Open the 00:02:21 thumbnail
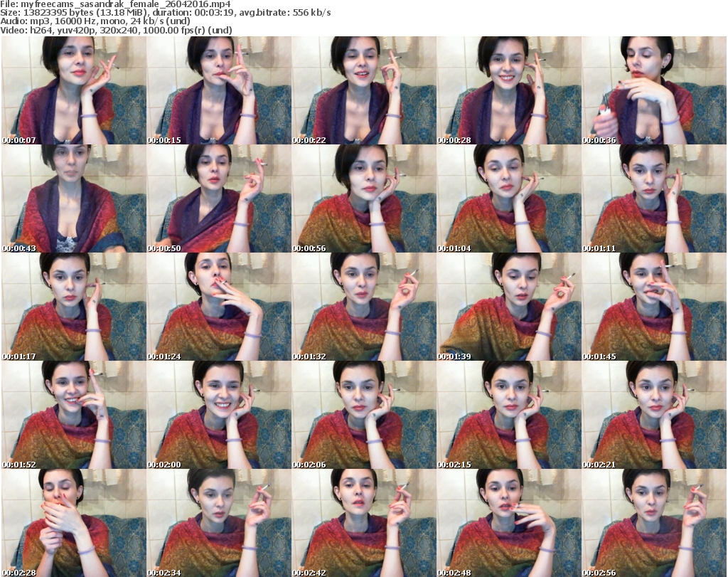This screenshot has width=728, height=577. [x=654, y=415]
